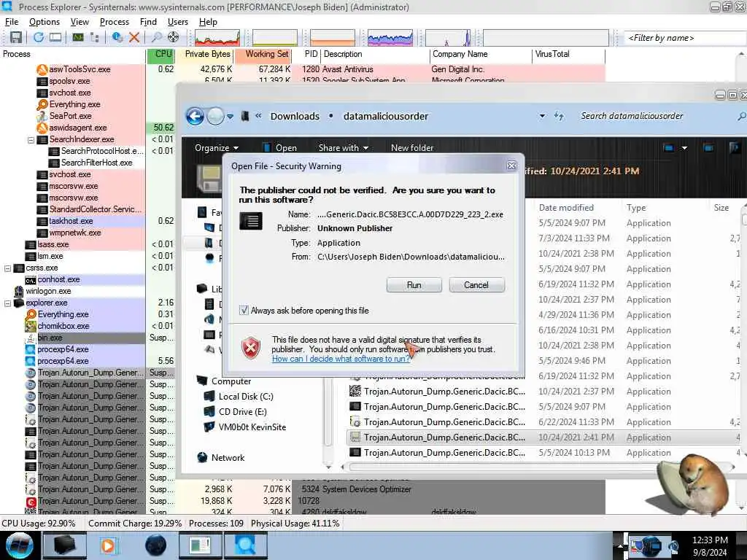Click the Find Handle or DLL magnifier icon
The width and height of the screenshot is (747, 560).
pos(156,37)
